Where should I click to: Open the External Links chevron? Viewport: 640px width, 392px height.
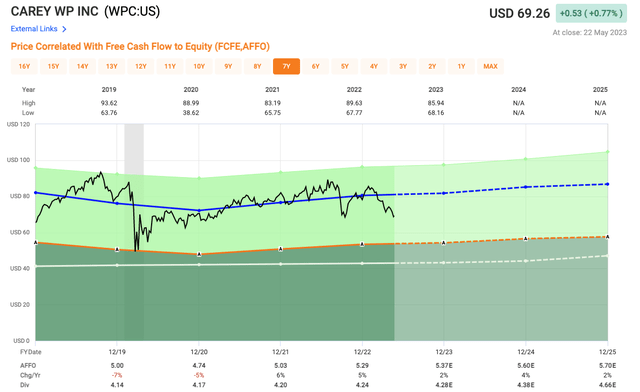pos(64,29)
